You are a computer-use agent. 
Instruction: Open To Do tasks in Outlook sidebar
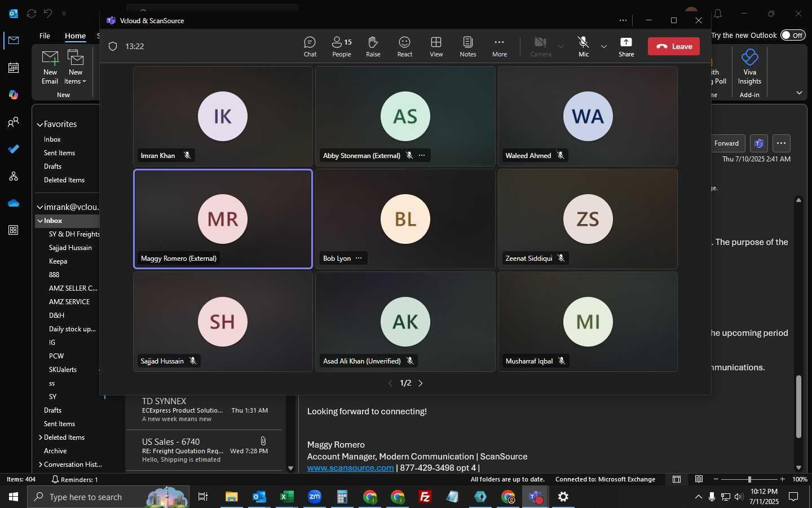click(14, 149)
